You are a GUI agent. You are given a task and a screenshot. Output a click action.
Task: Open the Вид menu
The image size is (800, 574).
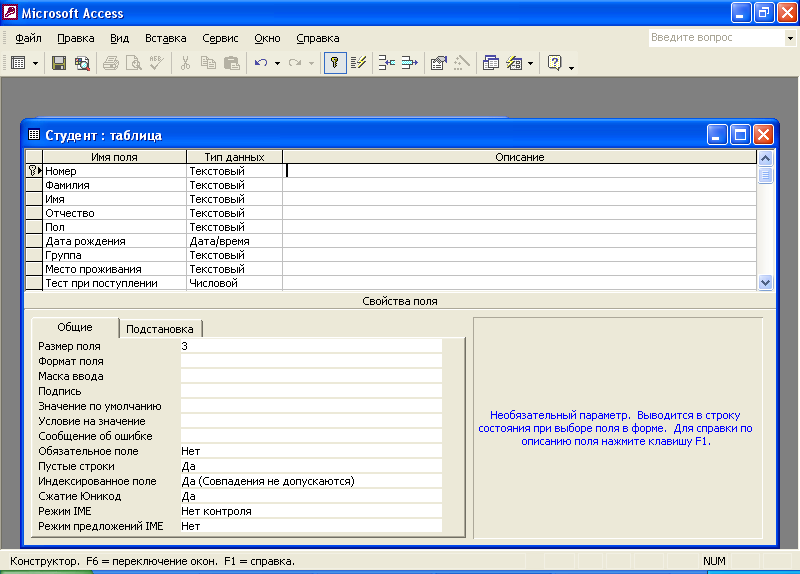(x=119, y=38)
